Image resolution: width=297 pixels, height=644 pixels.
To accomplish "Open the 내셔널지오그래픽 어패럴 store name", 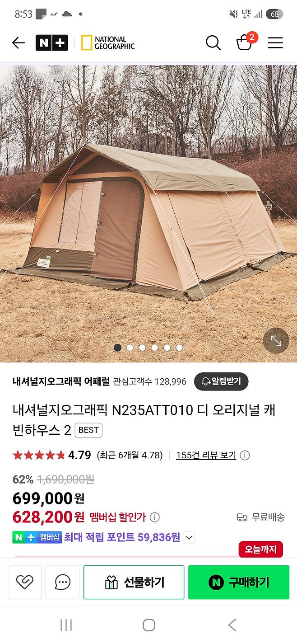I will [61, 381].
